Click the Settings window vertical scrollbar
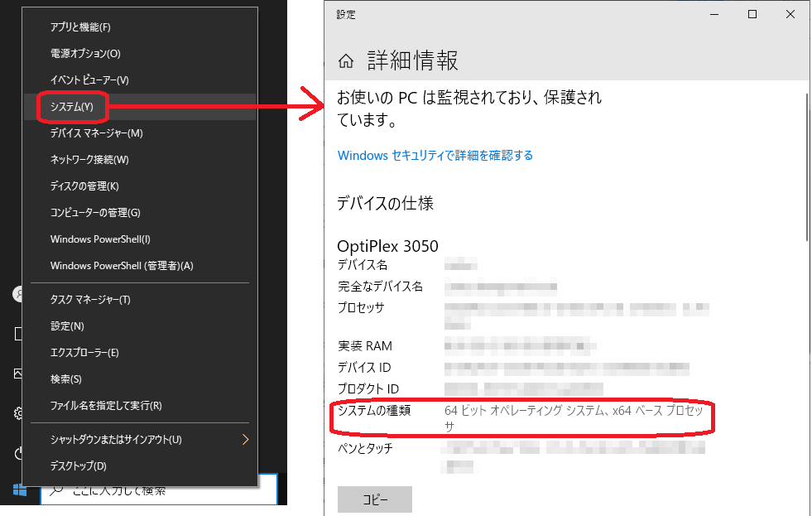Viewport: 812px width, 516px height. tap(807, 166)
